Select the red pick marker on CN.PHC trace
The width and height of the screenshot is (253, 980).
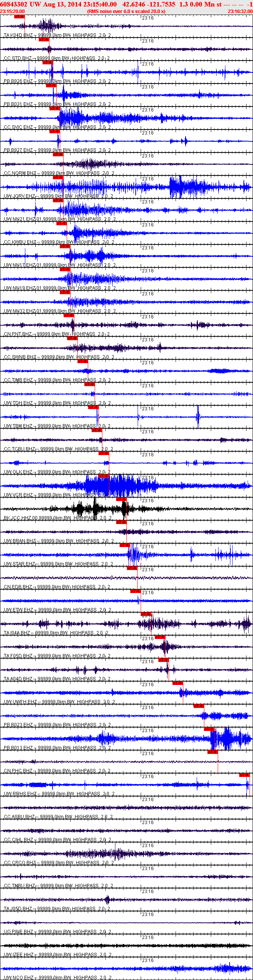click(x=213, y=752)
